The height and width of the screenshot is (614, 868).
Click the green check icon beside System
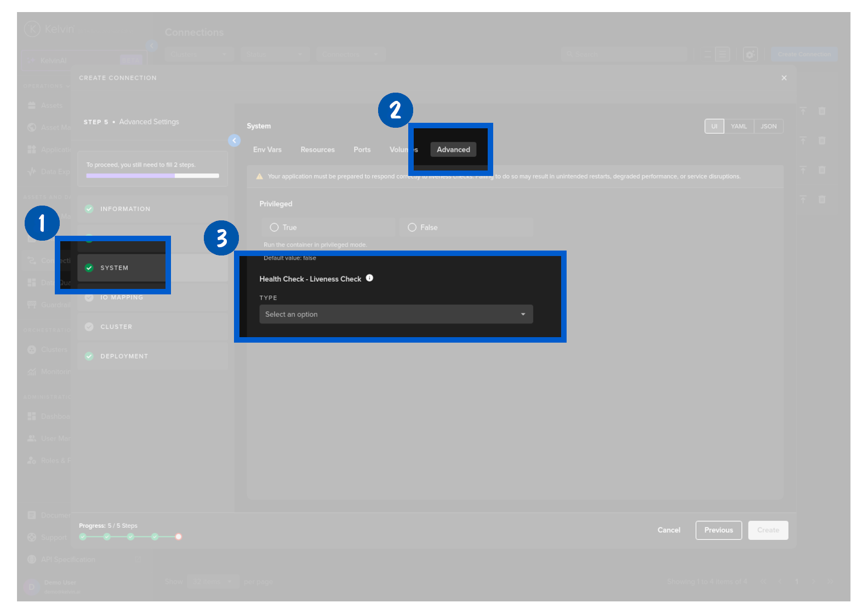click(89, 268)
